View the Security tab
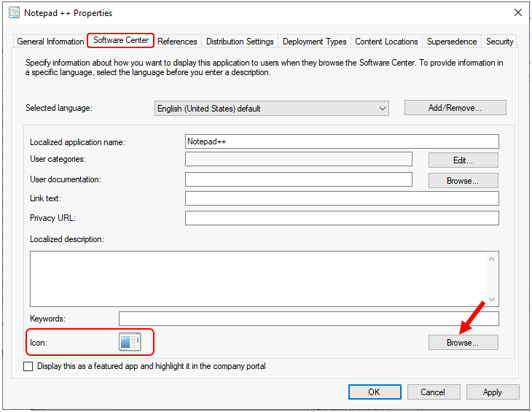The height and width of the screenshot is (412, 532). [x=499, y=42]
